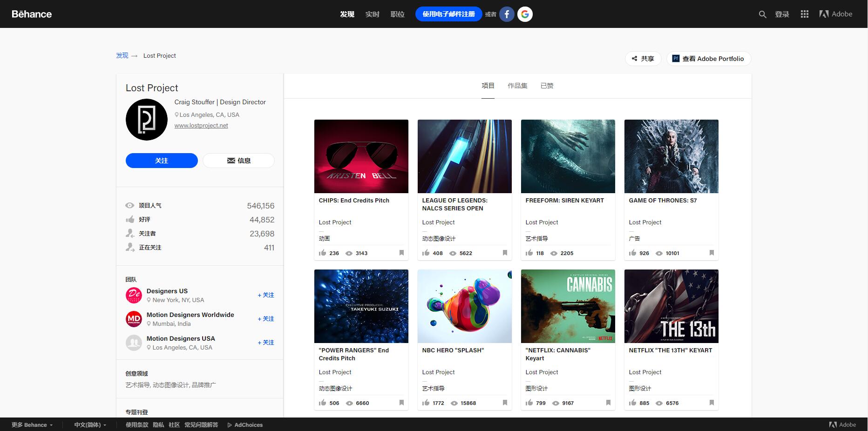Follow the Motion Designers Worldwide team
This screenshot has width=868, height=431.
pyautogui.click(x=266, y=319)
